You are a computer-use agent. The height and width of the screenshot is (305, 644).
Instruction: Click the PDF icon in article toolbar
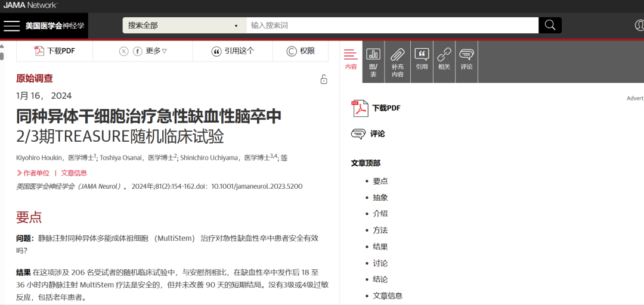point(39,51)
